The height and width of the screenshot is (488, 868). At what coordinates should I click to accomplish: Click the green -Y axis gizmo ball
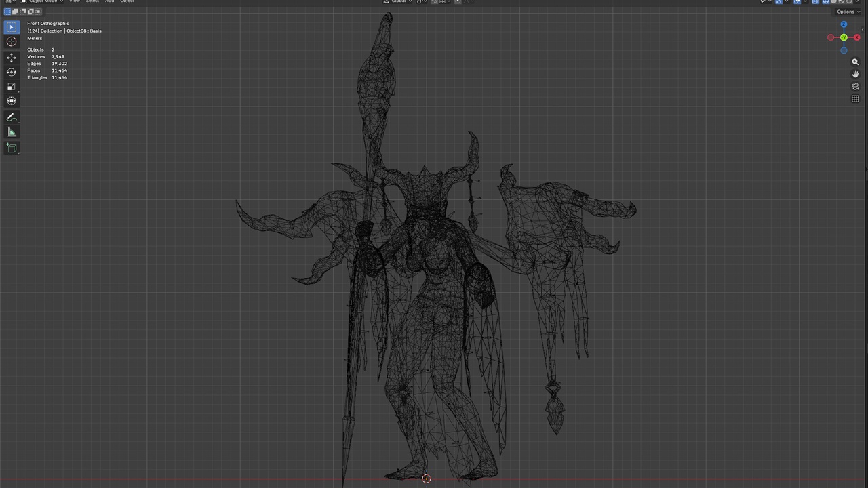click(x=844, y=37)
